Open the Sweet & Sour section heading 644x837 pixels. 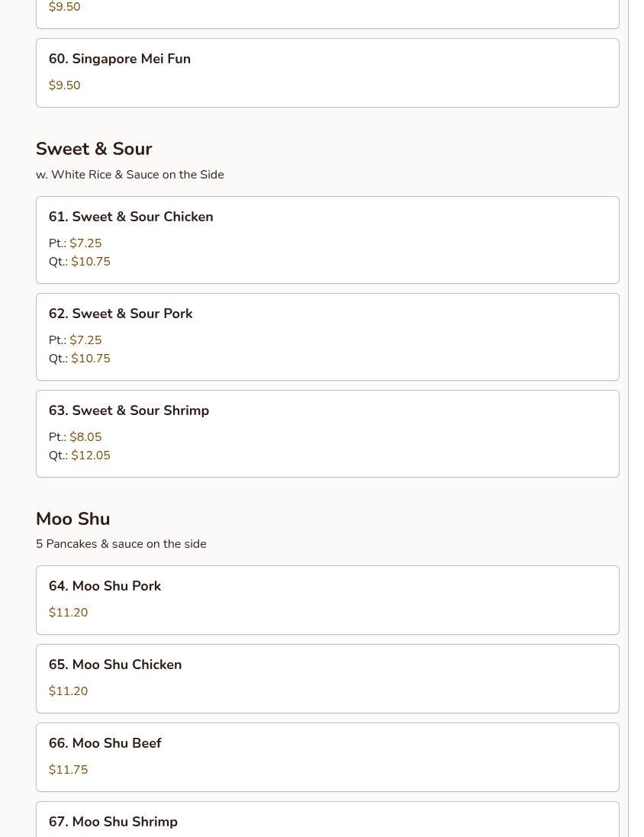pos(94,148)
